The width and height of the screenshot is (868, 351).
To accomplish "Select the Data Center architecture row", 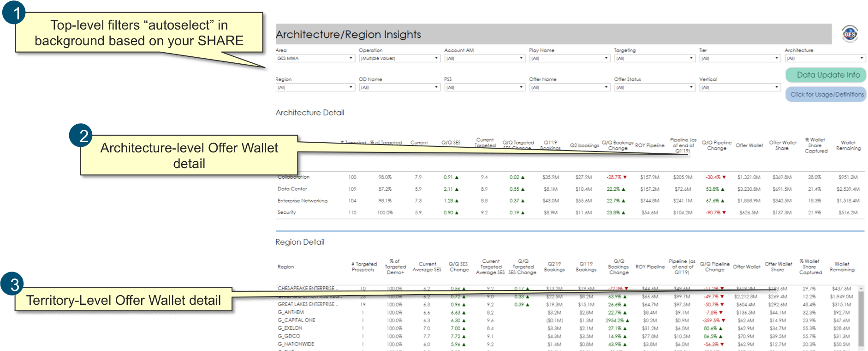I will 292,189.
